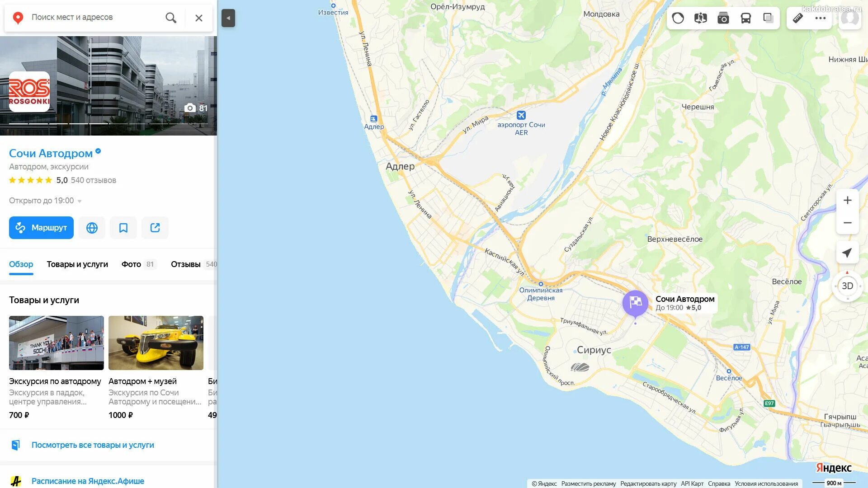Select the ruler measurement tool

[798, 18]
